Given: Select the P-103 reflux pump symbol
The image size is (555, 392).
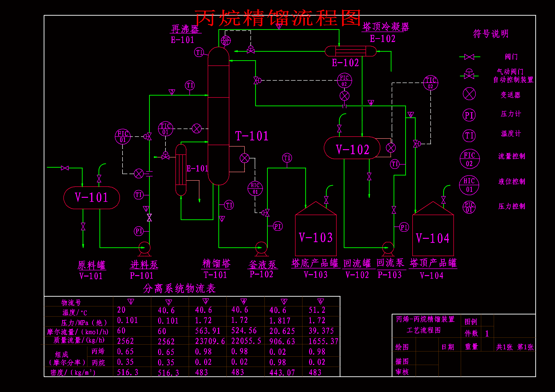Looking at the screenshot, I should pyautogui.click(x=388, y=249).
